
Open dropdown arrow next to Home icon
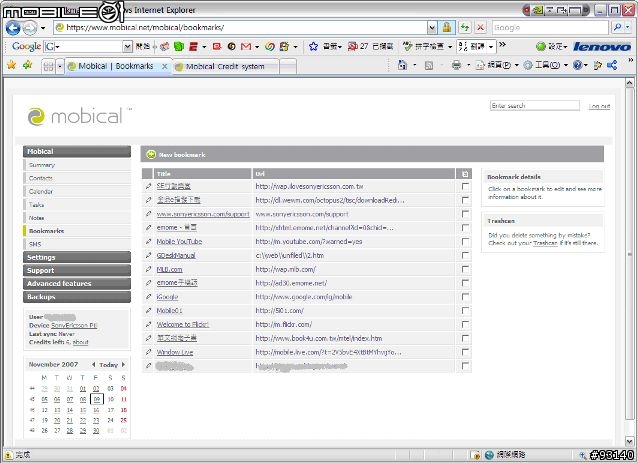415,65
